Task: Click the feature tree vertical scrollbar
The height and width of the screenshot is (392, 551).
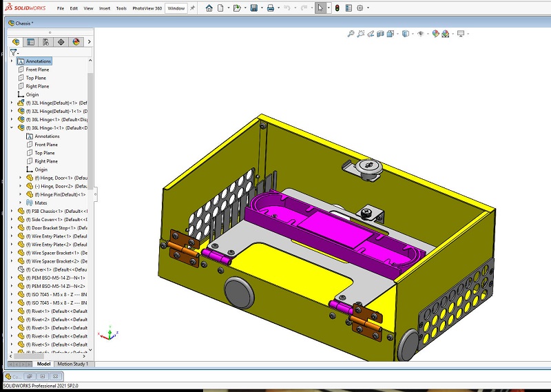Action: (x=90, y=130)
